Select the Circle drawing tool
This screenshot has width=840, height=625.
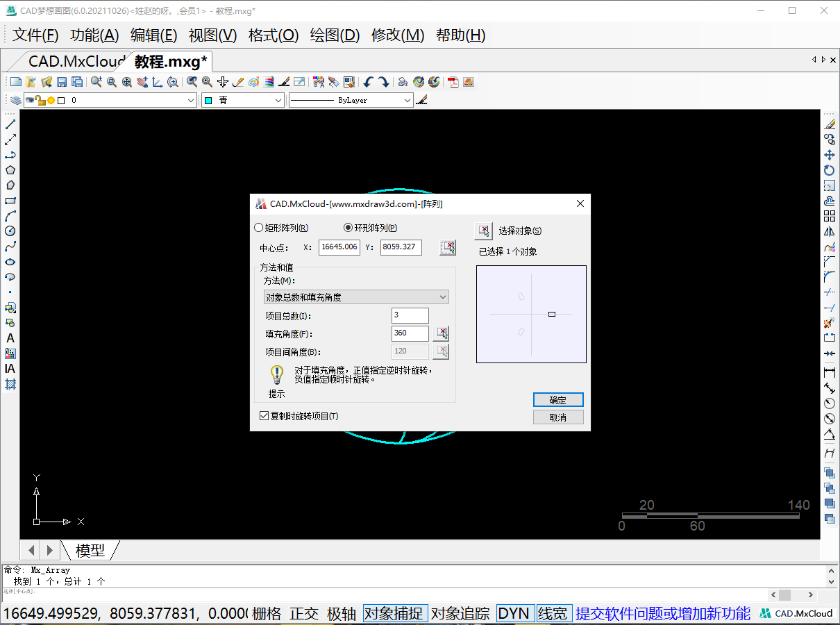click(x=10, y=231)
